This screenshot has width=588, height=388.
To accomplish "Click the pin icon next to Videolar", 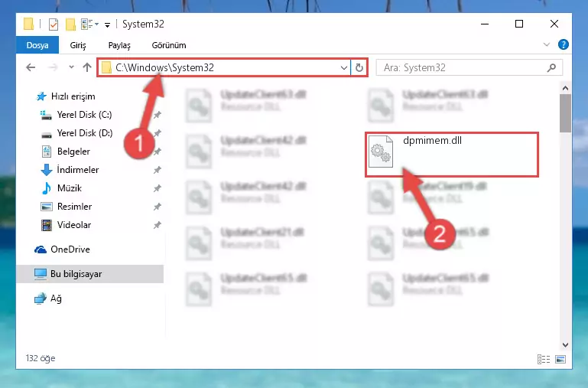I will 157,225.
